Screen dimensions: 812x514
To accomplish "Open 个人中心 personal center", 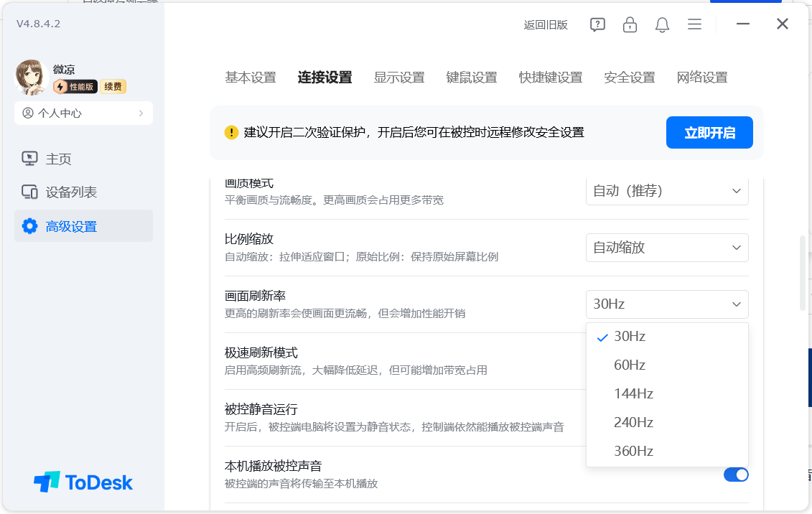I will [x=83, y=113].
